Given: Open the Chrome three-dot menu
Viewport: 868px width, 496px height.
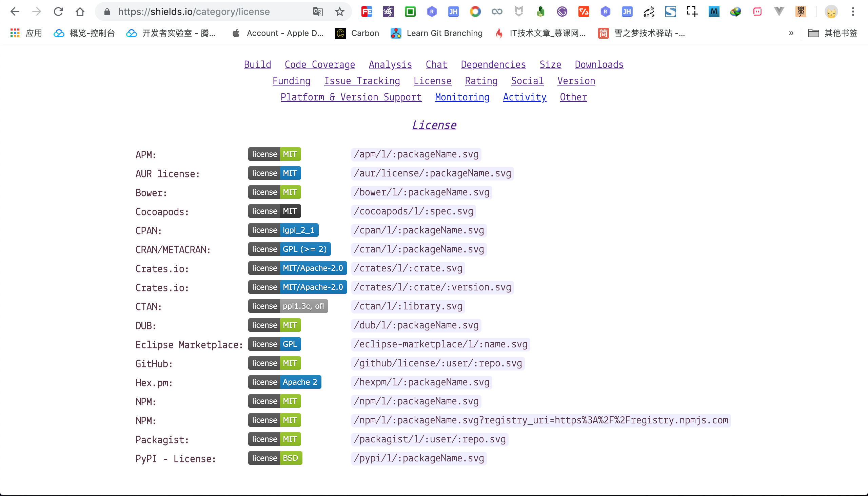Looking at the screenshot, I should [x=853, y=11].
